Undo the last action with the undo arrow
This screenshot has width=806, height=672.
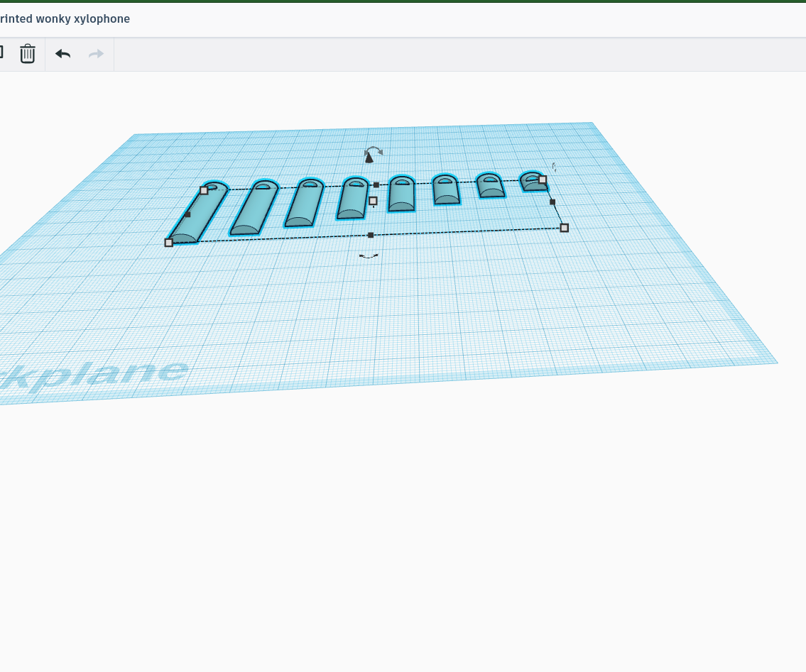(x=62, y=53)
